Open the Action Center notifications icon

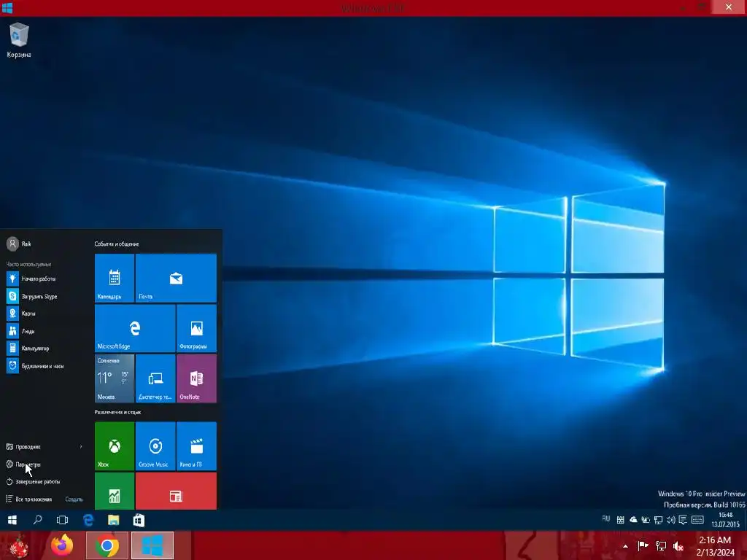point(683,520)
